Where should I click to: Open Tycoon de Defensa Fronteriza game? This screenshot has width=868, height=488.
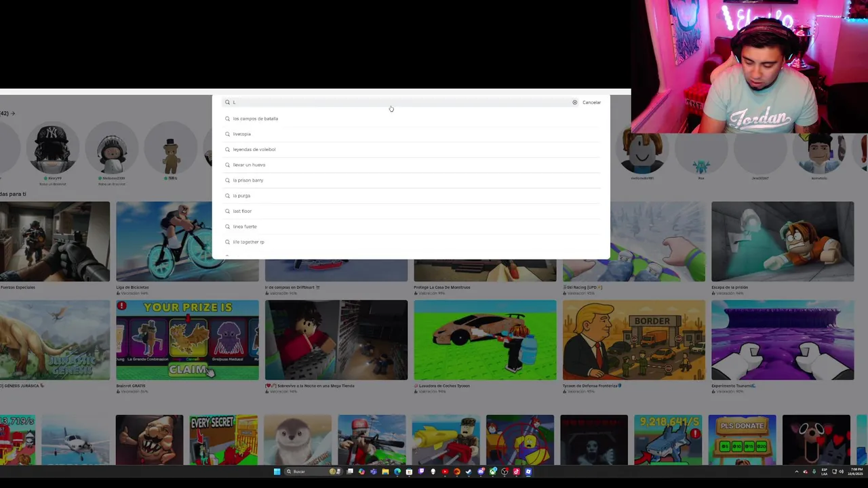click(x=634, y=340)
